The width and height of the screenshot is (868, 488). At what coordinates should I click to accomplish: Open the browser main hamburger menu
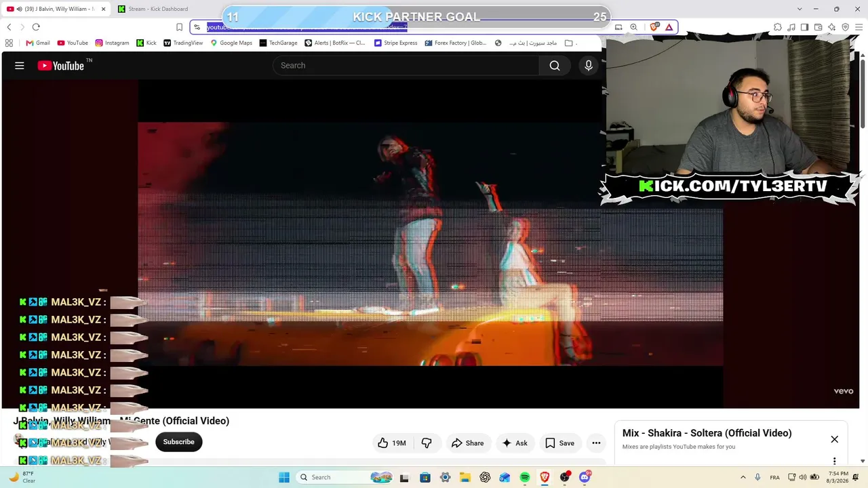(x=860, y=27)
